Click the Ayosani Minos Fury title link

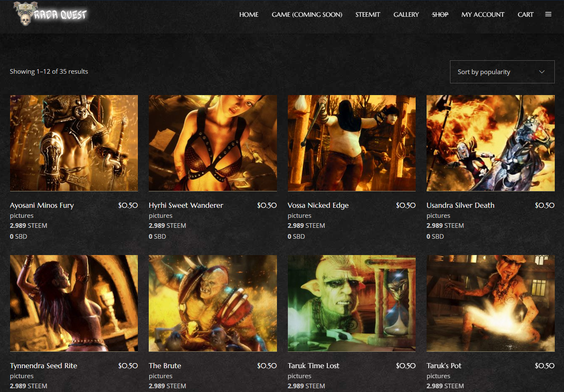(42, 205)
